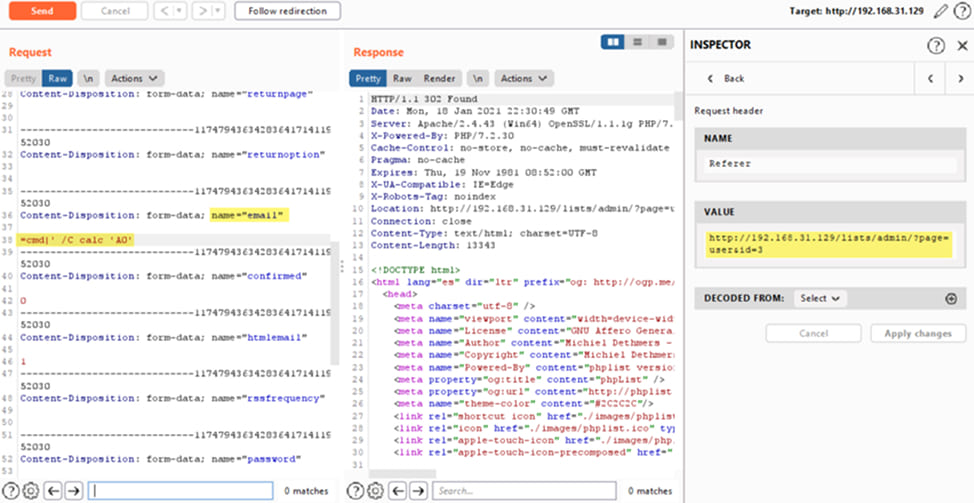The image size is (974, 503).
Task: Expand the Request Actions dropdown
Action: [134, 78]
